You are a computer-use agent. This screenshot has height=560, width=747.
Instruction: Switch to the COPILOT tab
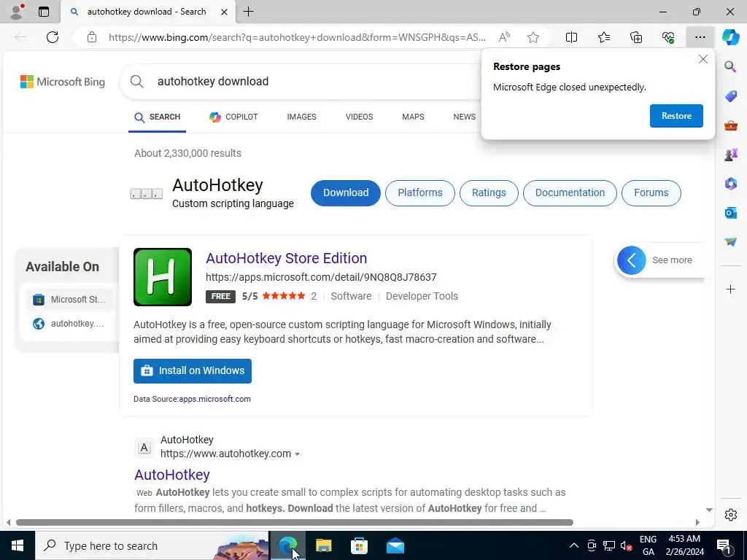point(233,117)
